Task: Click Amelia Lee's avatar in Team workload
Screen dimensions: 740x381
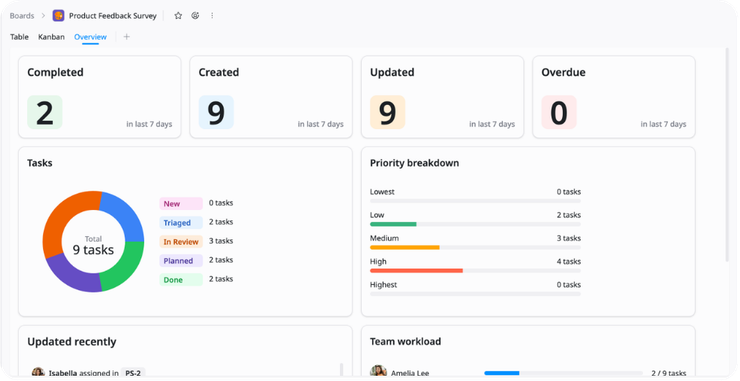Action: coord(378,372)
